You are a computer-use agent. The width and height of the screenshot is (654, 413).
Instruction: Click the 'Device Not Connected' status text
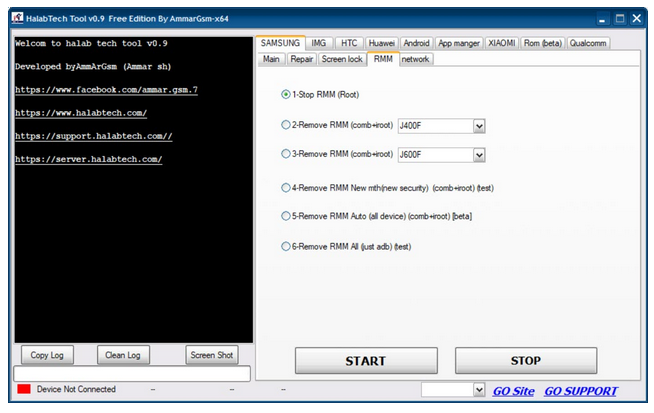click(x=76, y=389)
